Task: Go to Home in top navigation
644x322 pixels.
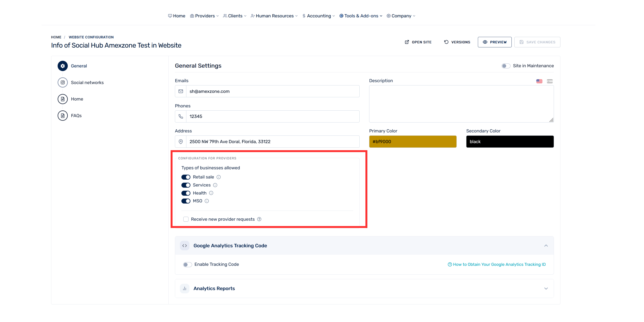Action: pyautogui.click(x=176, y=16)
